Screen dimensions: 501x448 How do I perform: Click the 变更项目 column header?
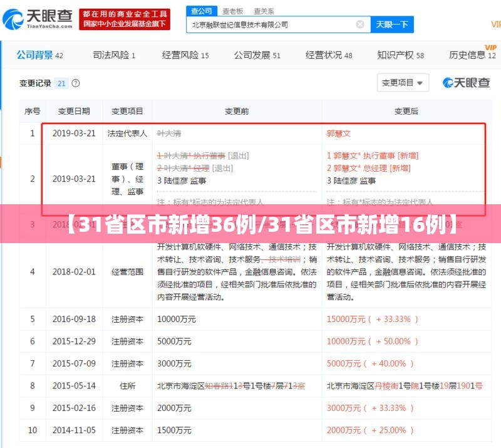point(127,112)
